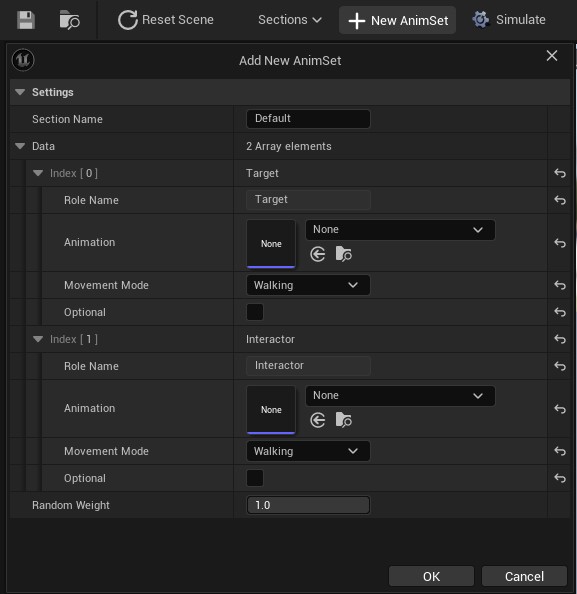
Task: Confirm dialog with the OK button
Action: click(431, 576)
